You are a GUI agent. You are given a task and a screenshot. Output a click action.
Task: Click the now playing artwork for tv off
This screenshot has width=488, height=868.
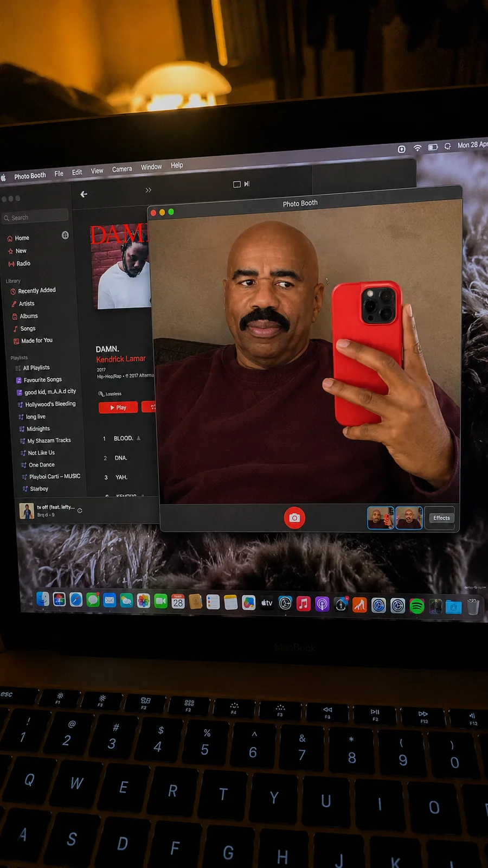[x=27, y=511]
